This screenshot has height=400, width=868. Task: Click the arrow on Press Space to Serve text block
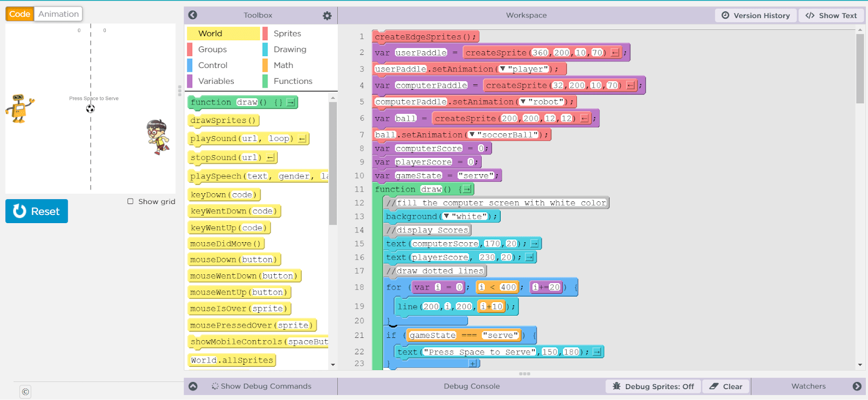[x=597, y=352]
